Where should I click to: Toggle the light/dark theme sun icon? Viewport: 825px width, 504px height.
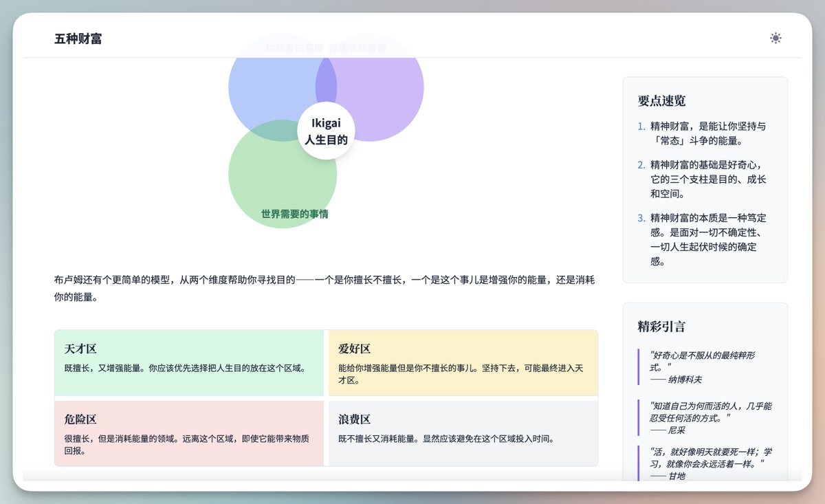(775, 39)
